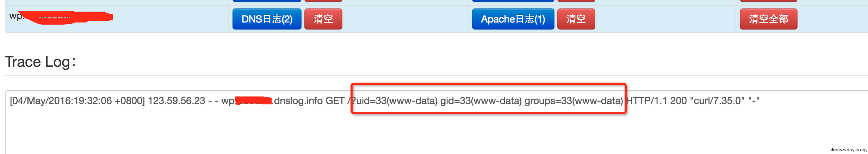The width and height of the screenshot is (868, 154).
Task: Click 清空 next to Apache日志 button
Action: coord(576,19)
